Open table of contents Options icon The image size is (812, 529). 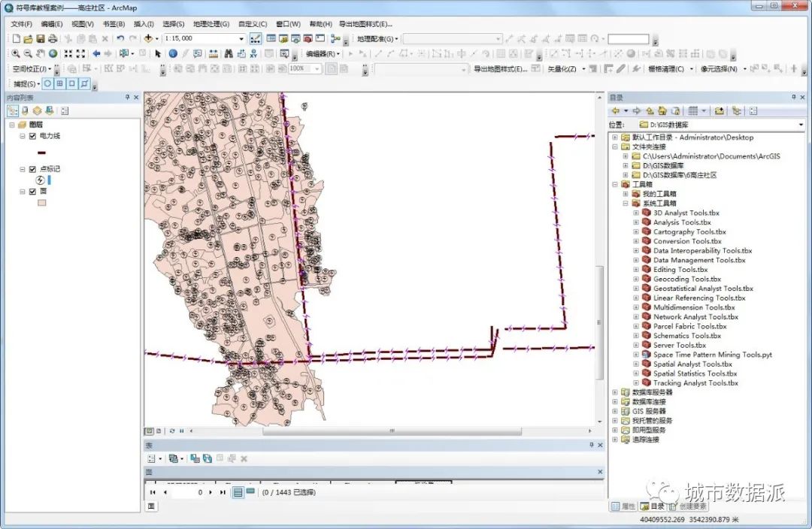coord(65,110)
